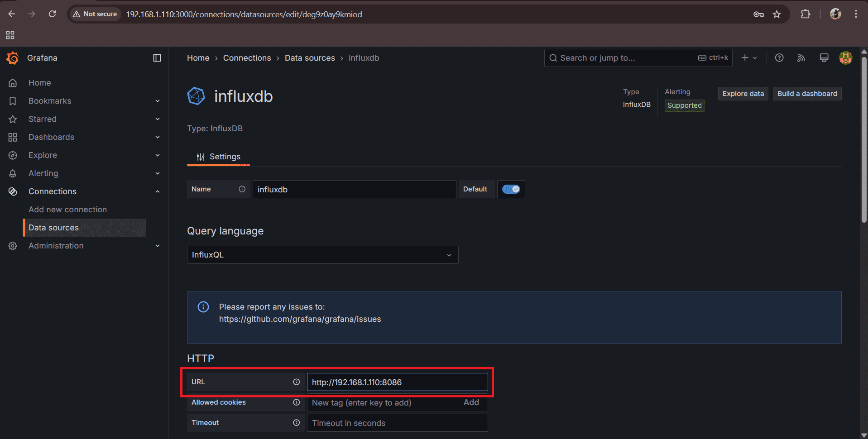Open Administration via the gear icon
Screen dimensions: 868x439
click(13, 246)
